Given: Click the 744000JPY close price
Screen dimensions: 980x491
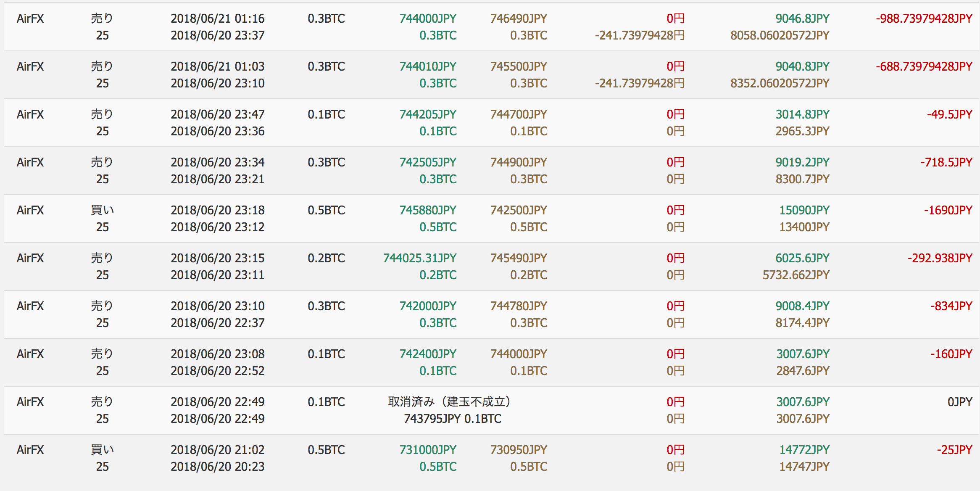Looking at the screenshot, I should [519, 354].
